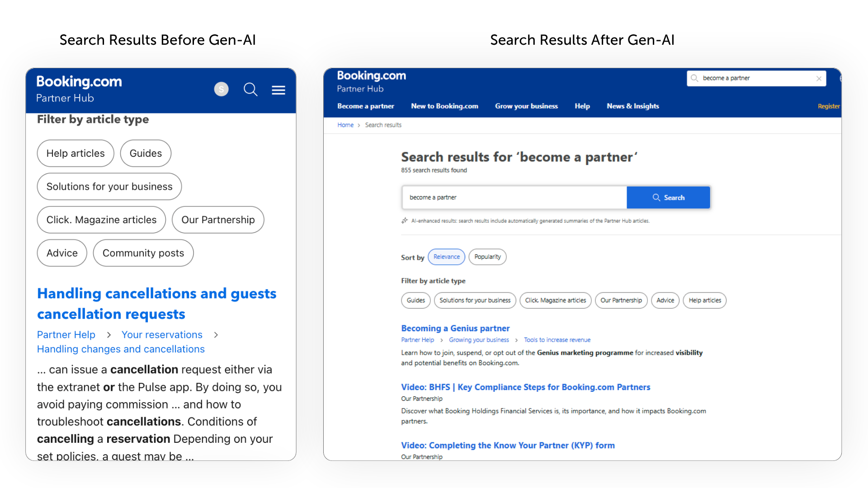
Task: Select the Help articles filter in the mobile view
Action: (x=75, y=154)
